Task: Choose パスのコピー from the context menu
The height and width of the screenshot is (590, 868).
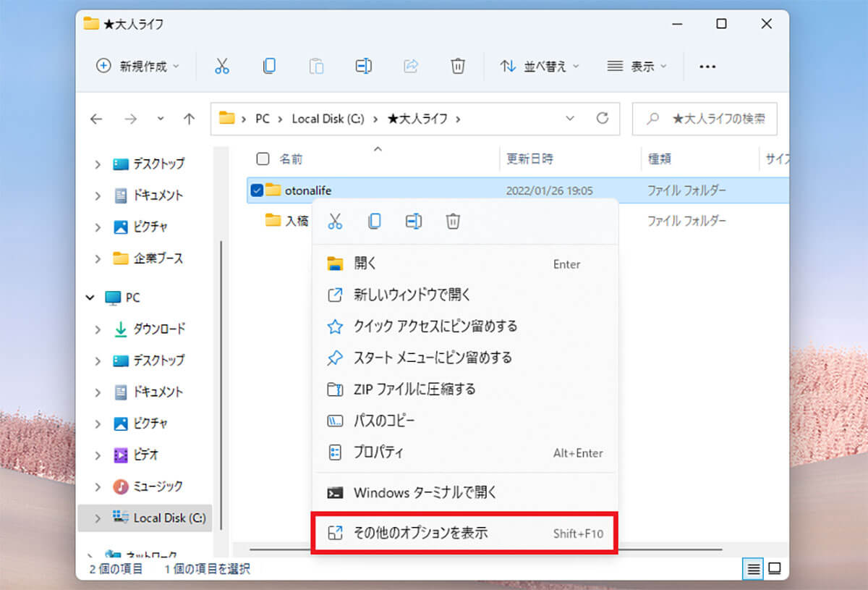Action: [464, 421]
